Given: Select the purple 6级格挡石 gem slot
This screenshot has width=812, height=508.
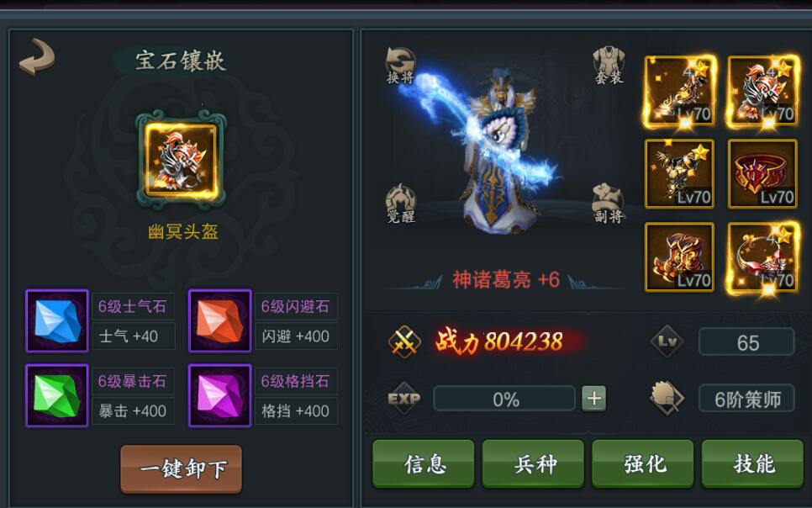Looking at the screenshot, I should [x=220, y=395].
